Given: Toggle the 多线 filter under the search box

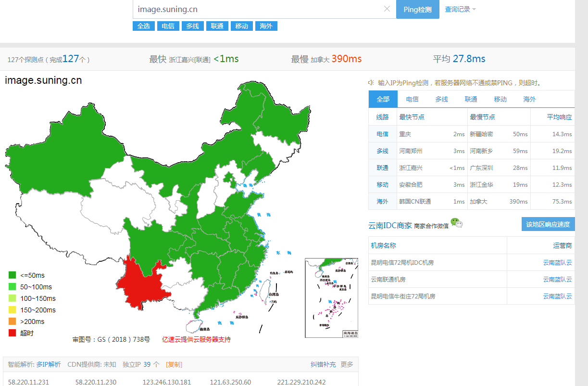Looking at the screenshot, I should coord(193,26).
